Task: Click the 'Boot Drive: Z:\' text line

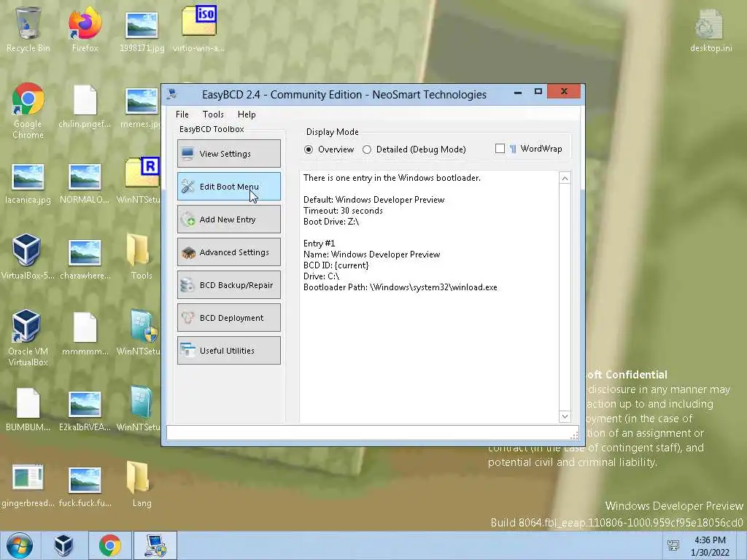Action: click(331, 222)
